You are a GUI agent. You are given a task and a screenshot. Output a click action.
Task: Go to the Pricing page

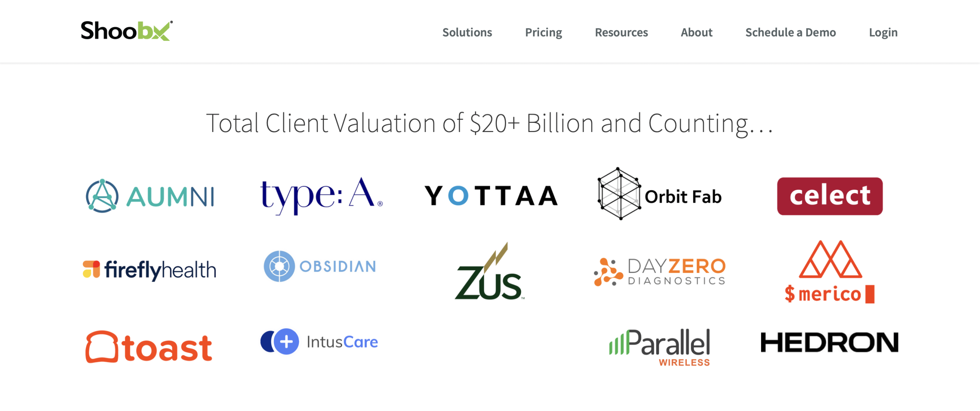coord(543,33)
